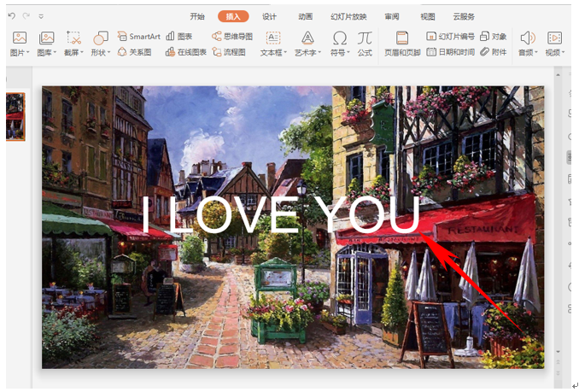Viewport: 579px width, 392px height.
Task: Insert 幻灯片编号 slide number
Action: tap(451, 36)
